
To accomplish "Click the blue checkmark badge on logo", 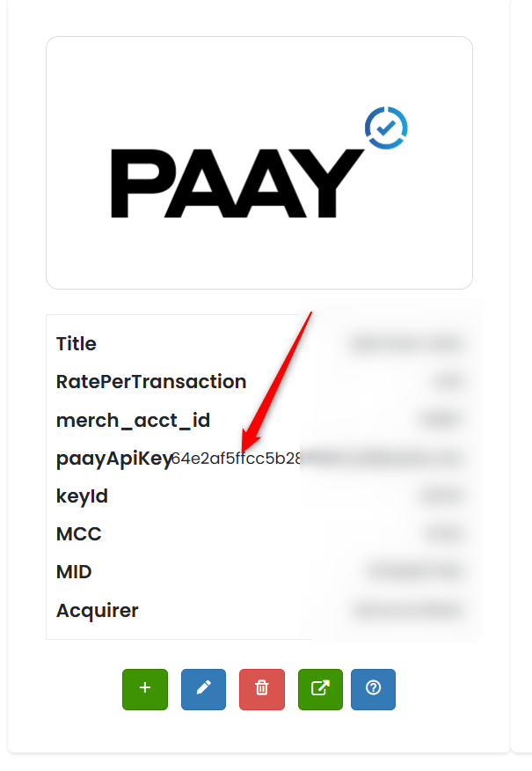I will [386, 128].
